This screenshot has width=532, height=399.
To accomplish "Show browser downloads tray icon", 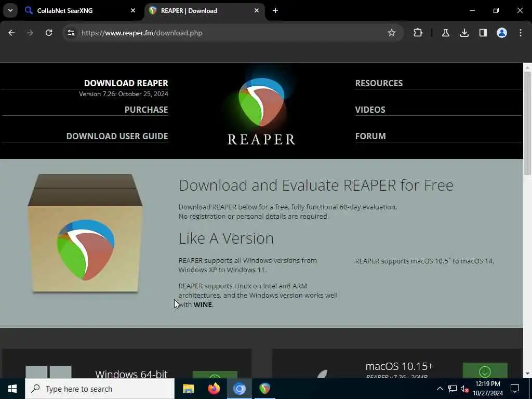I will click(x=464, y=33).
